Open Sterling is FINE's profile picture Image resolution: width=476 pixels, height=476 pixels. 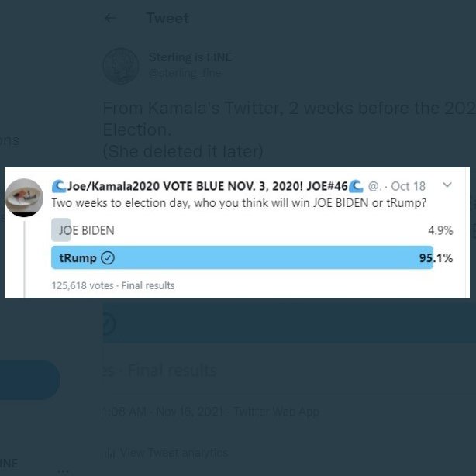120,65
